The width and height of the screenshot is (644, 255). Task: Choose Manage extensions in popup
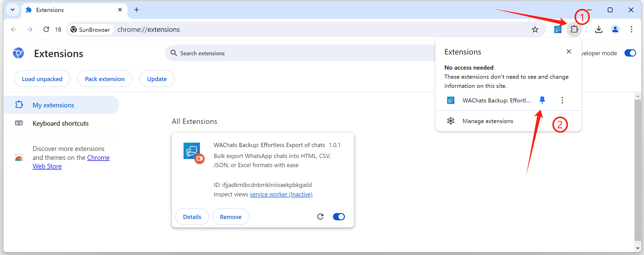click(488, 121)
